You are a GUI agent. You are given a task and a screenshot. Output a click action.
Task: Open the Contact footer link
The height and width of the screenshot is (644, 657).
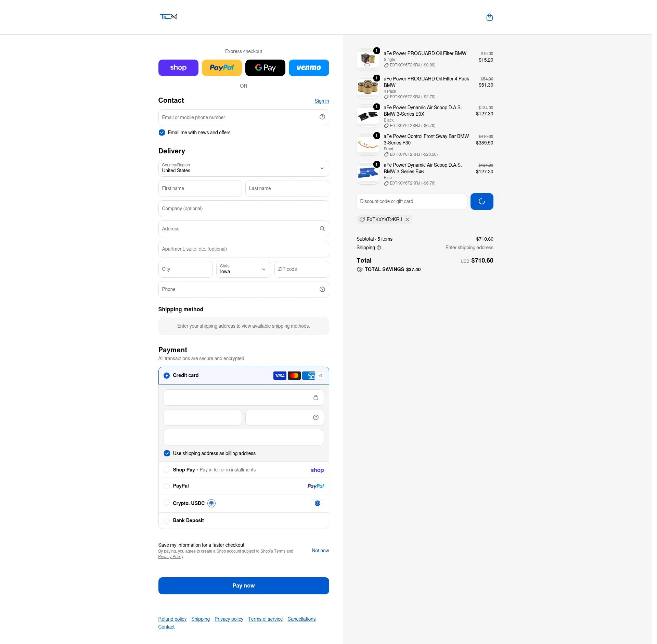[166, 627]
